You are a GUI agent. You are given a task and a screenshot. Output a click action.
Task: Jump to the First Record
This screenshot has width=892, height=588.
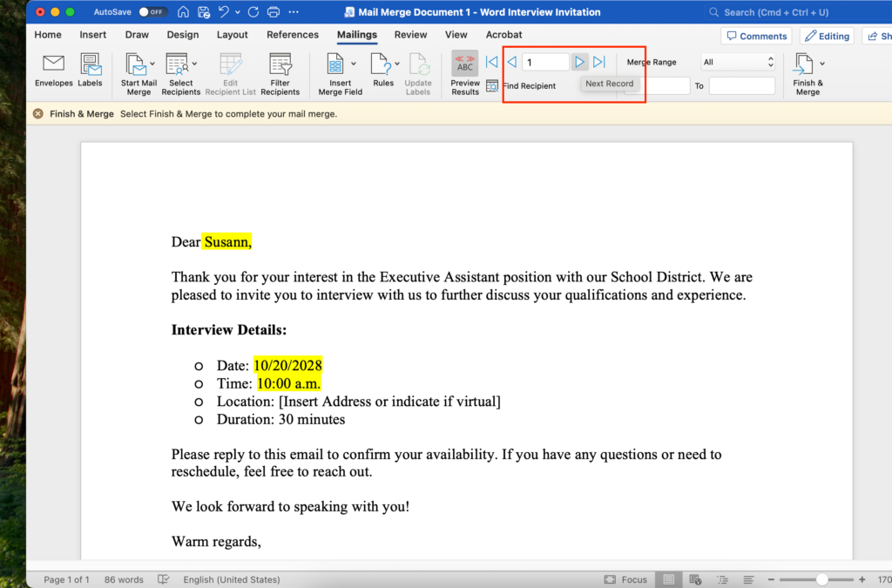[491, 63]
